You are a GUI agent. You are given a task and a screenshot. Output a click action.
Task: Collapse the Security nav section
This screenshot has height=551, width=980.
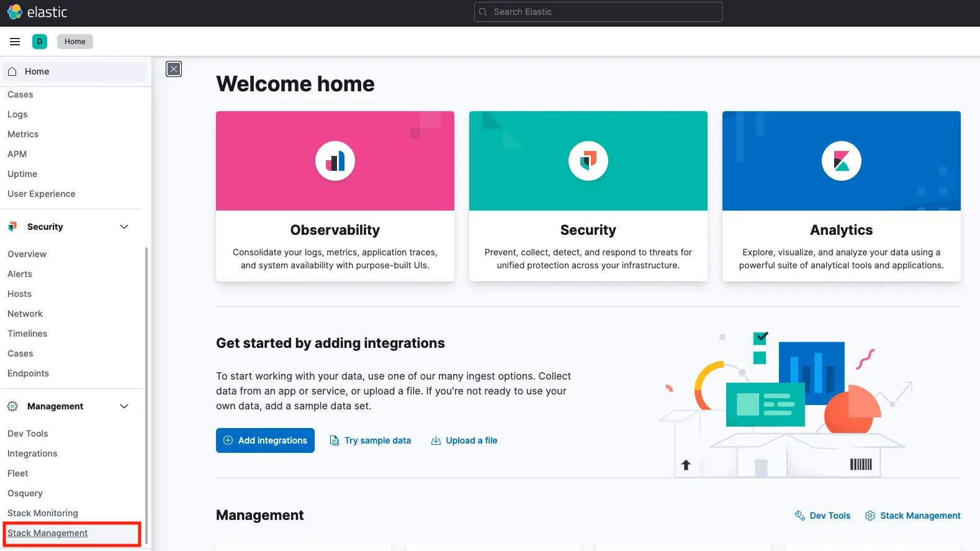click(124, 227)
